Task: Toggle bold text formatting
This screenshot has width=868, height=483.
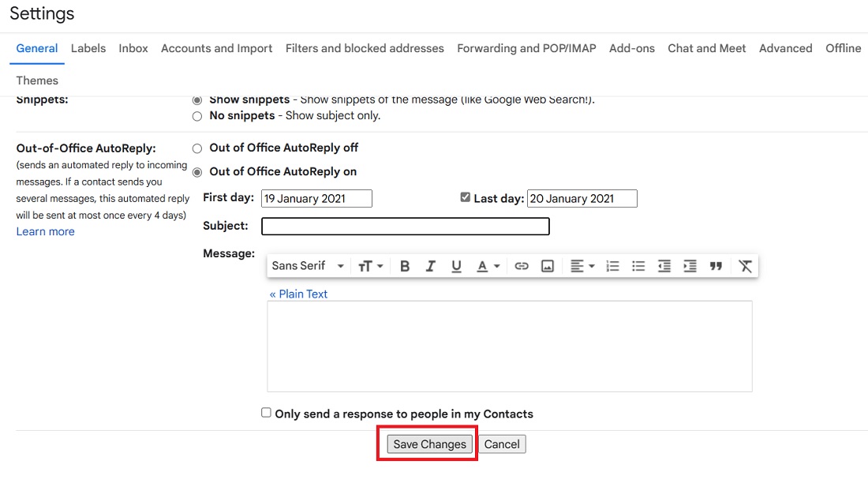Action: [x=405, y=266]
